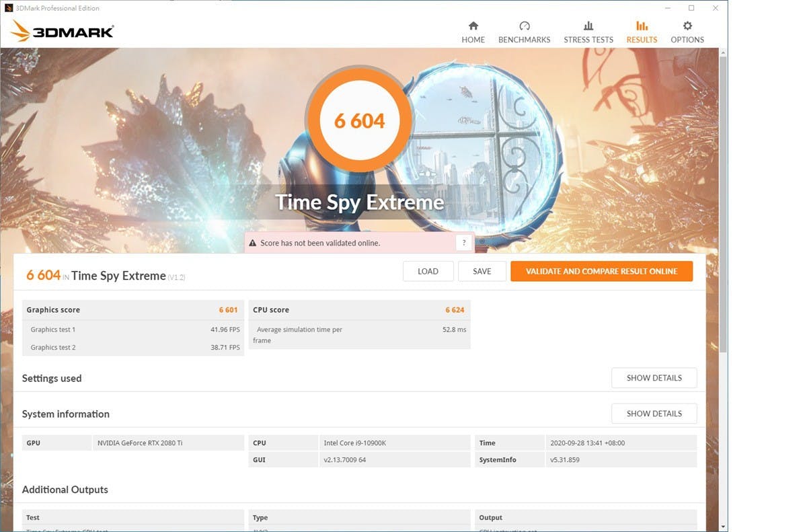Select the Graphics test 2 row label

tap(53, 348)
